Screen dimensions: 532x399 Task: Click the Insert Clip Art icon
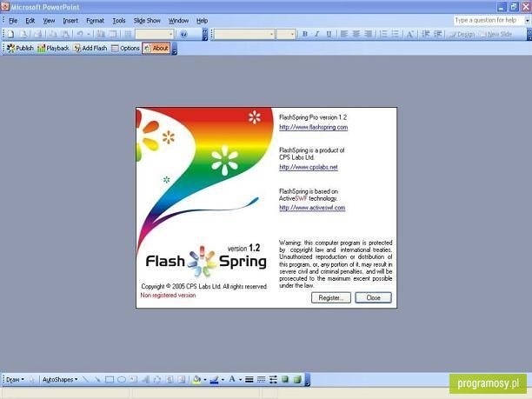(170, 379)
